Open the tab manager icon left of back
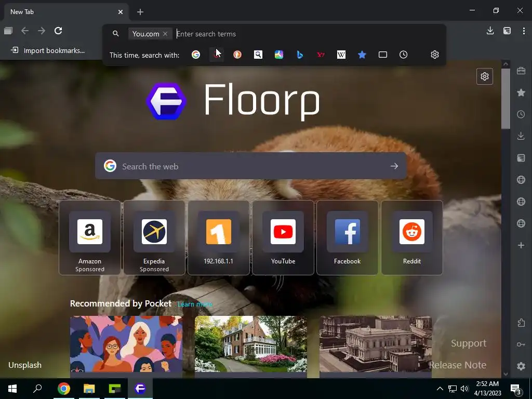The width and height of the screenshot is (532, 399). (x=8, y=31)
